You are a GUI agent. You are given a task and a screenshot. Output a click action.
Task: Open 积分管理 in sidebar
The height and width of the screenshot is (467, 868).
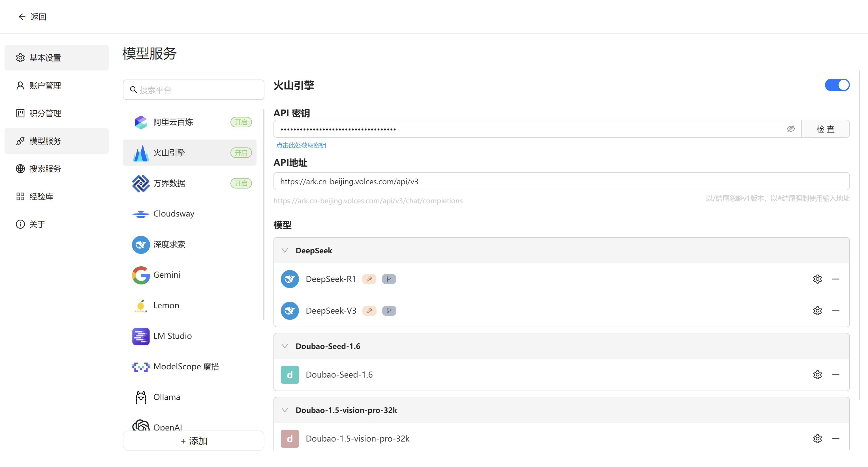click(x=57, y=113)
